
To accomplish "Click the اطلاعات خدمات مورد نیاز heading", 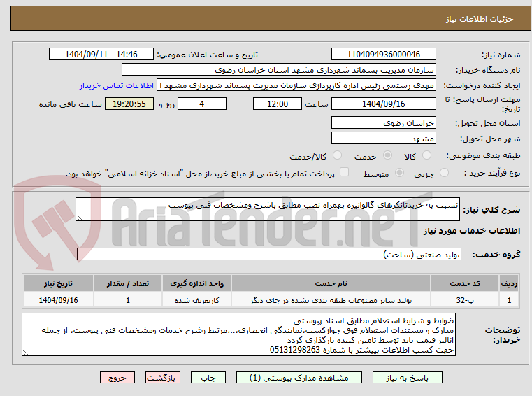I will [472, 231].
